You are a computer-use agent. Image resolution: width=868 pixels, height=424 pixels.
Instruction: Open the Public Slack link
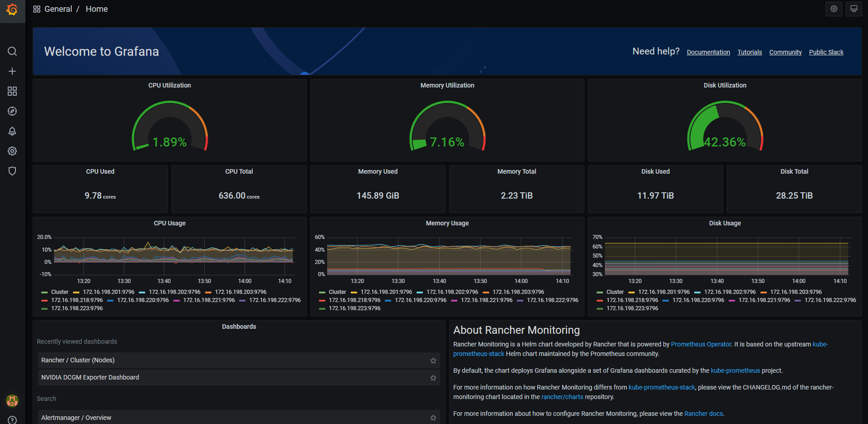click(826, 52)
